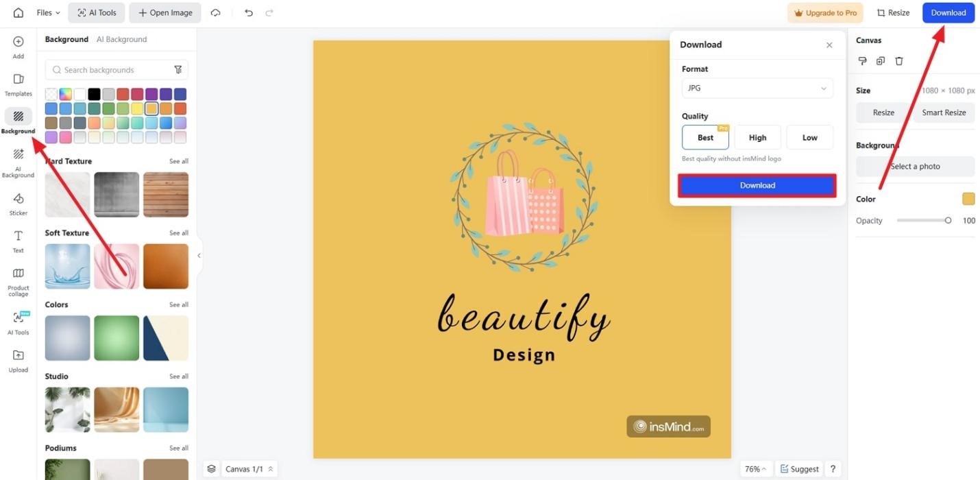Viewport: 980px width, 480px height.
Task: Click Download in the popup
Action: coord(757,185)
